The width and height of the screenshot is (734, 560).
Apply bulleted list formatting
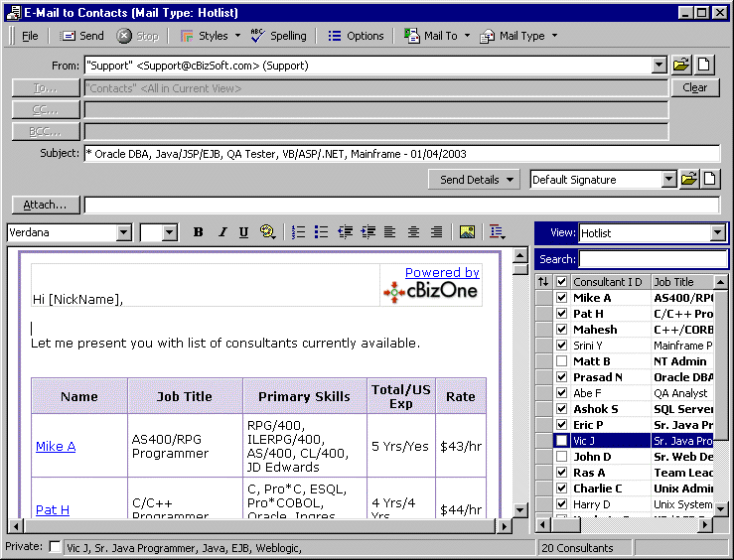321,232
